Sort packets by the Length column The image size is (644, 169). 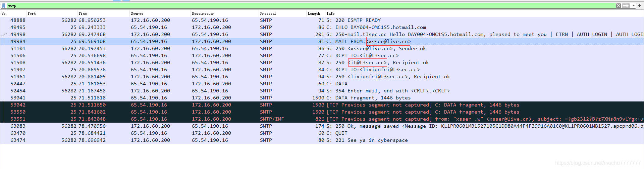coord(316,13)
